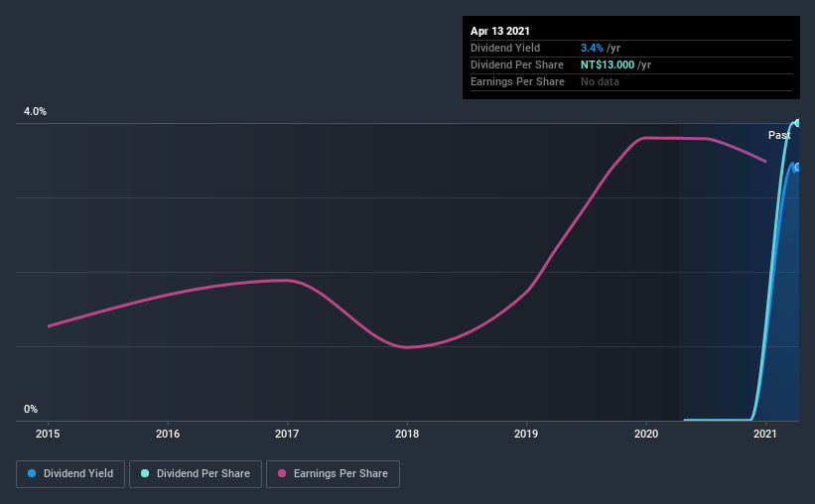Image resolution: width=815 pixels, height=504 pixels.
Task: Click the "No data" tooltip text
Action: pyautogui.click(x=600, y=81)
